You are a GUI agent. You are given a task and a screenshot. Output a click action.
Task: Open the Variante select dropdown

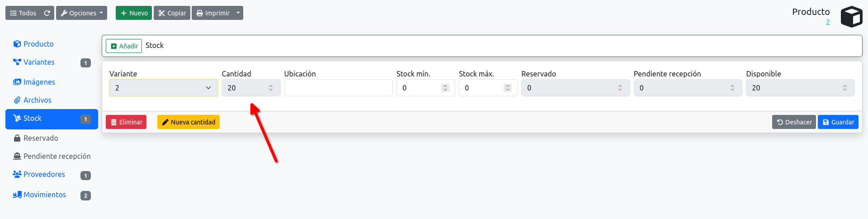(164, 88)
